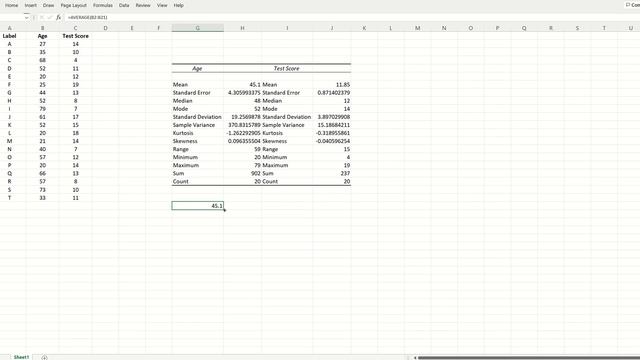640x360 pixels.
Task: Select column B header
Action: (x=42, y=28)
